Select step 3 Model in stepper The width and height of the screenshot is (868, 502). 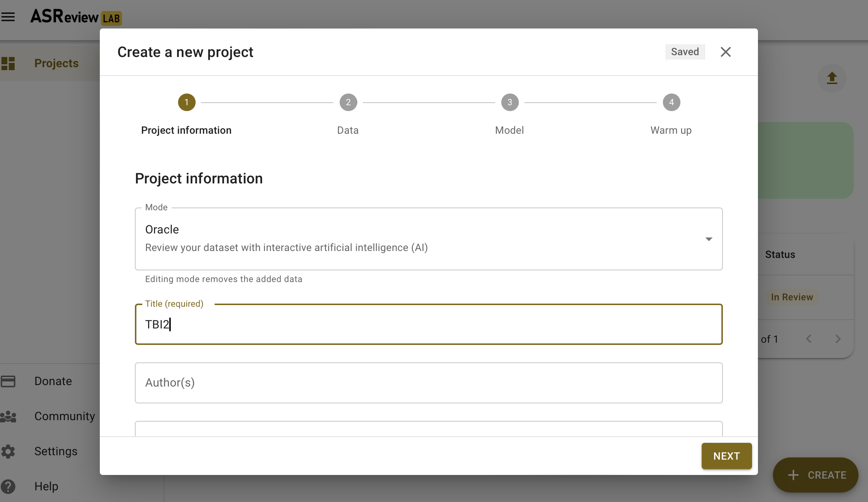[510, 102]
